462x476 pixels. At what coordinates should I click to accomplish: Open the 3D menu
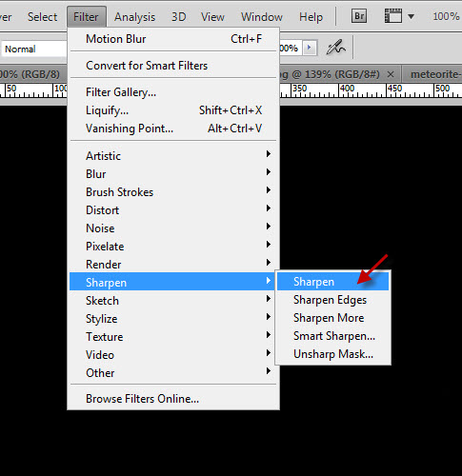pyautogui.click(x=179, y=17)
